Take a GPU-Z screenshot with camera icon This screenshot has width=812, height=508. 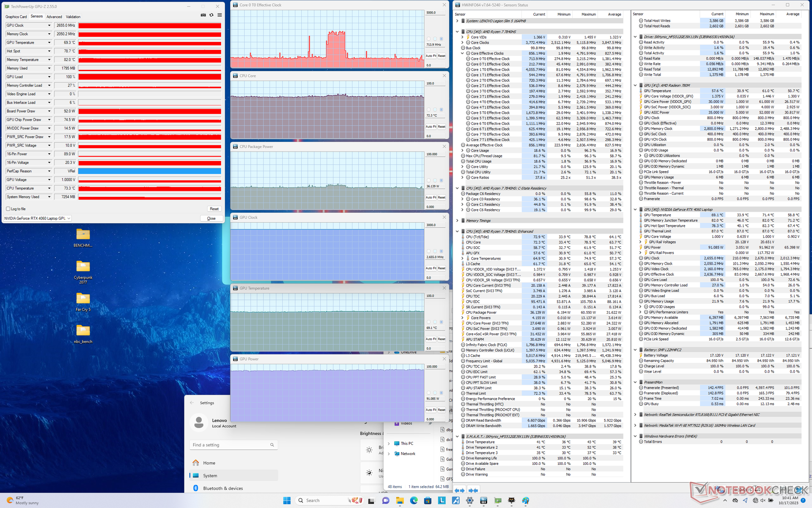click(203, 15)
